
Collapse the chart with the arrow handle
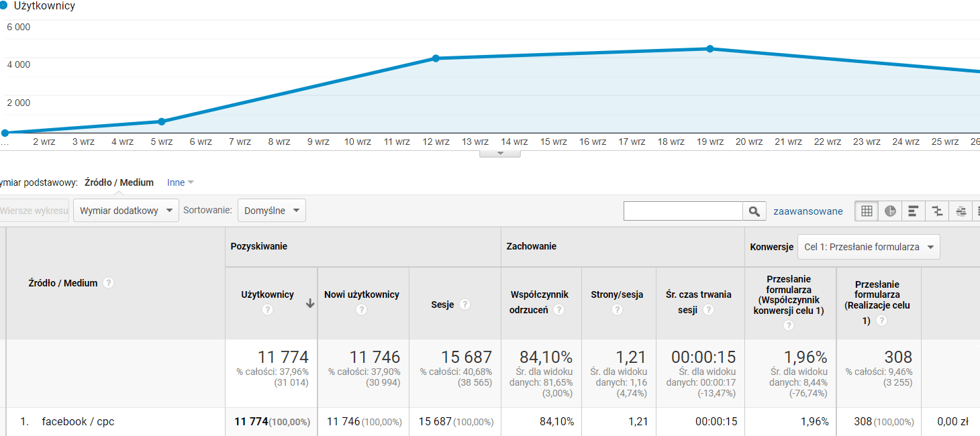(x=499, y=154)
